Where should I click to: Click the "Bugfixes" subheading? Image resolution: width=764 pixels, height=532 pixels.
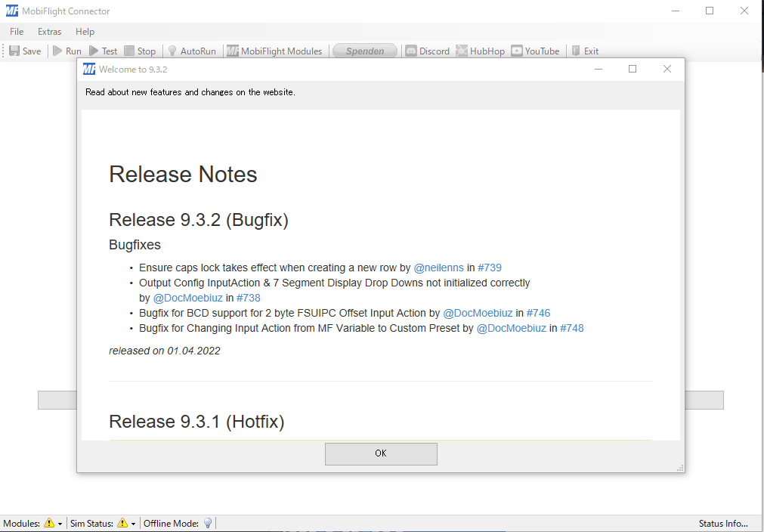pyautogui.click(x=135, y=245)
